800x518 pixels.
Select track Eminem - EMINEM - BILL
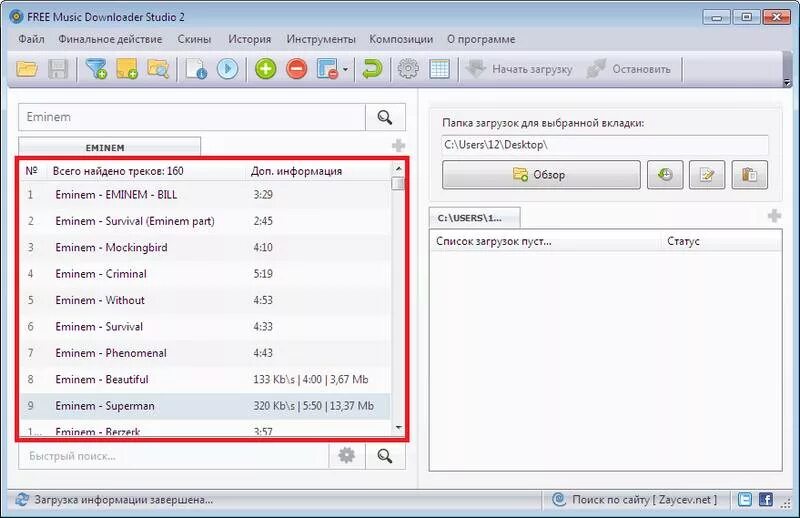205,194
